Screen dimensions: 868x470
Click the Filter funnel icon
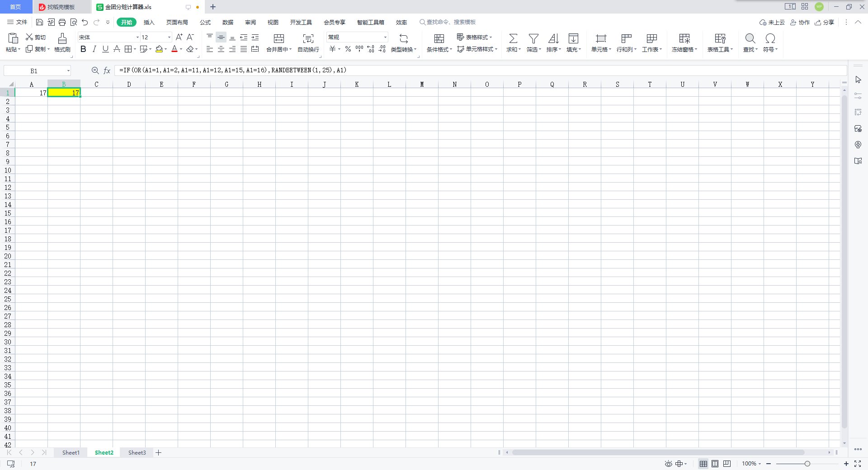(x=533, y=38)
